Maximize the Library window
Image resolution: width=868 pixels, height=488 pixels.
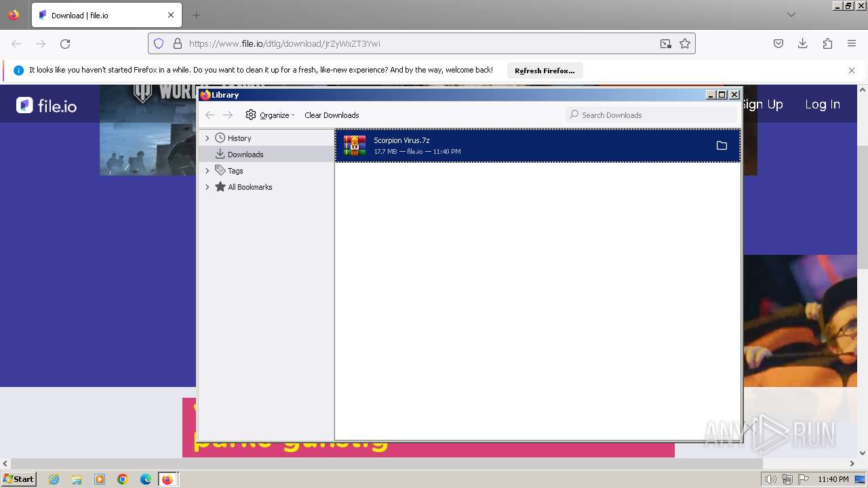(722, 95)
